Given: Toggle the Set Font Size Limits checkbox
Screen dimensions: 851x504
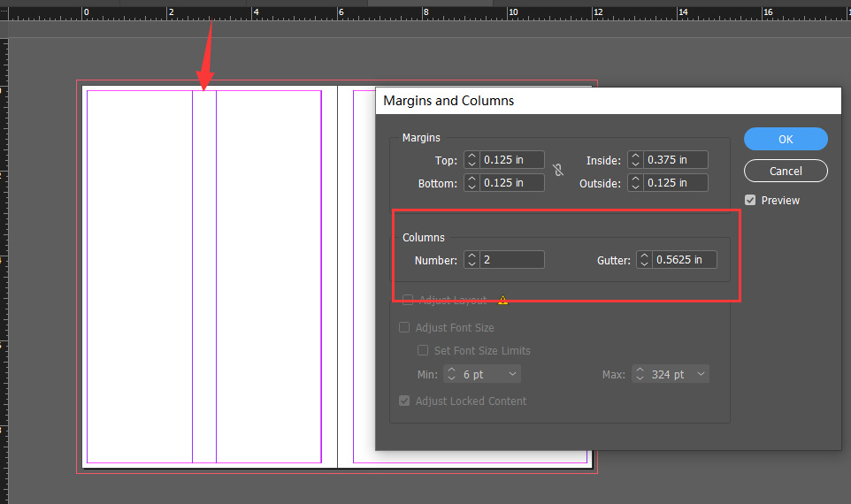Looking at the screenshot, I should tap(423, 350).
